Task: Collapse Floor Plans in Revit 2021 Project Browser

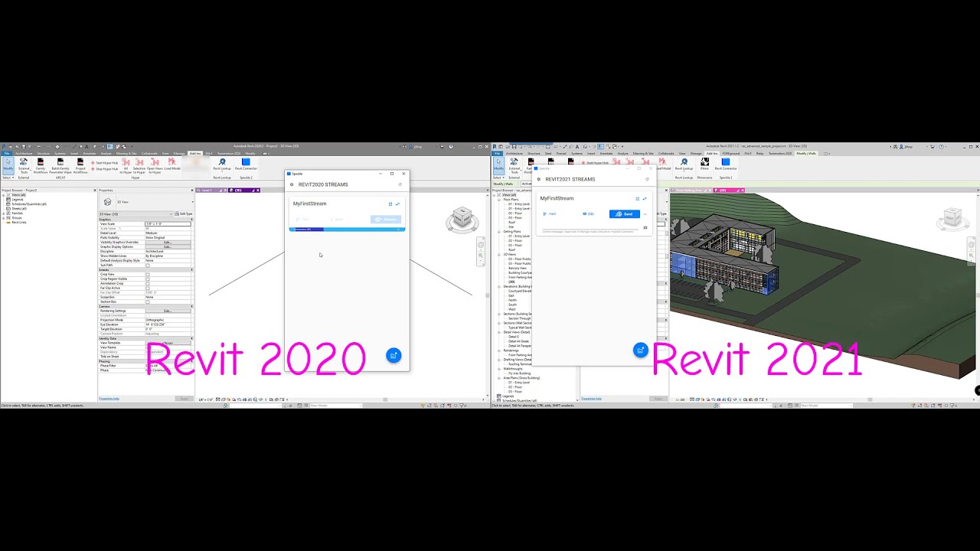Action: pos(500,200)
